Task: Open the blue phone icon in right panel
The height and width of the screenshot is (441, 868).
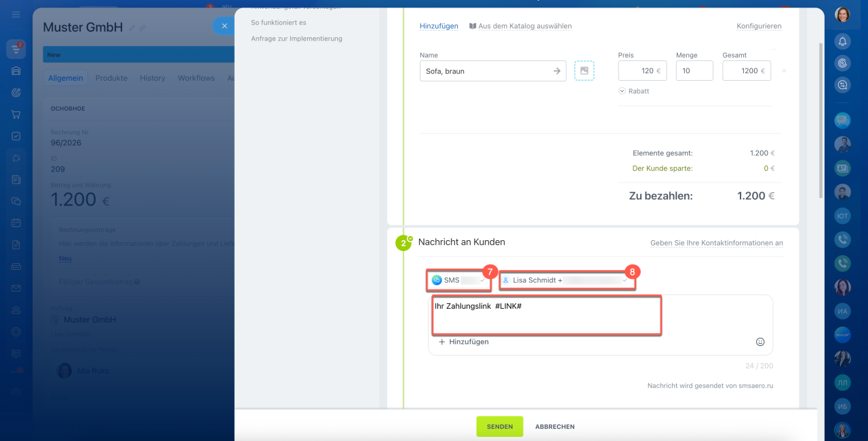Action: coord(843,239)
